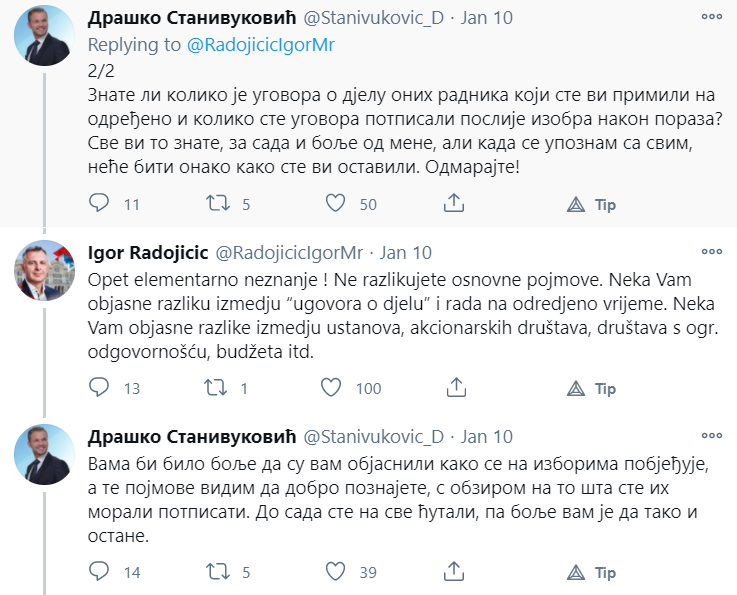Reply to the first tweet with 11 replies
The width and height of the screenshot is (737, 595).
(x=99, y=204)
